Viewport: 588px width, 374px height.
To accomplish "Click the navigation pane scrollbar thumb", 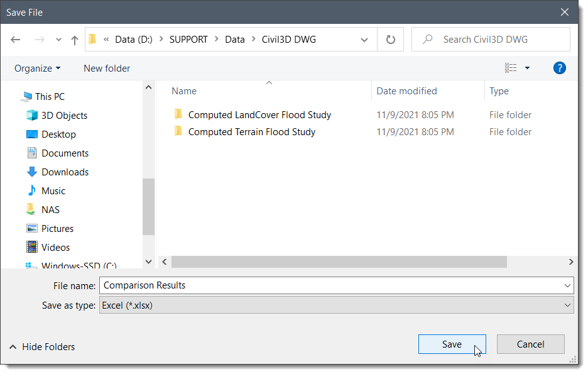I will pos(148,206).
